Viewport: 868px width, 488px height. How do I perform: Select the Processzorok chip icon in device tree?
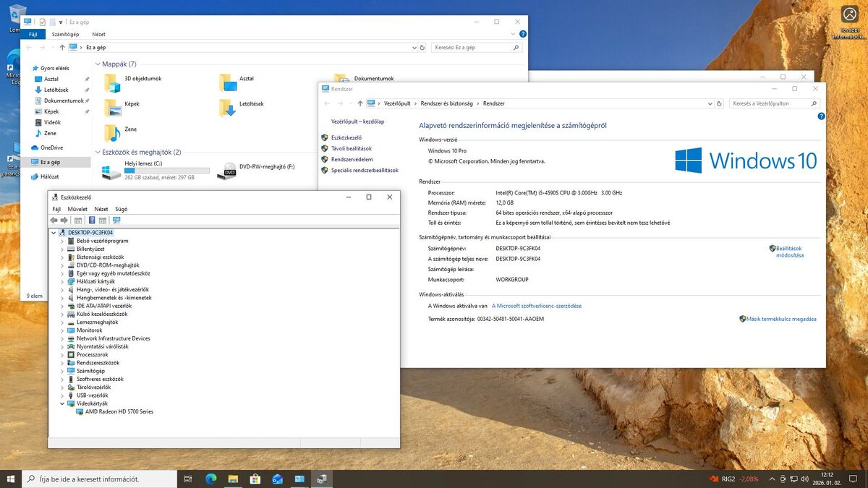(x=71, y=355)
